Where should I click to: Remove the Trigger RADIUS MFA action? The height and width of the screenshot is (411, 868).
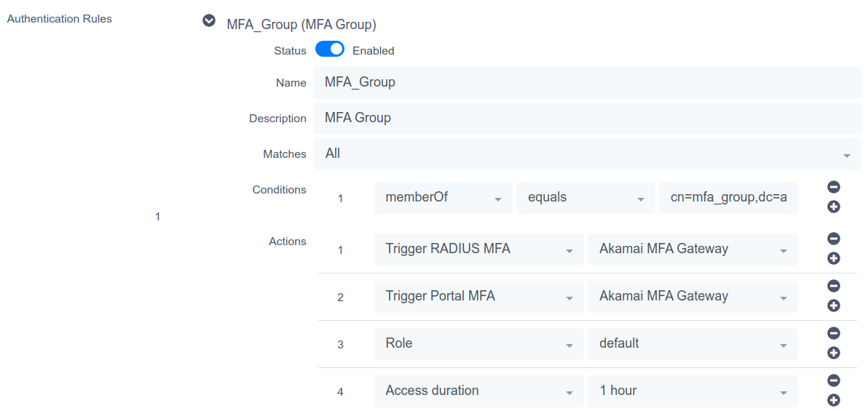834,239
